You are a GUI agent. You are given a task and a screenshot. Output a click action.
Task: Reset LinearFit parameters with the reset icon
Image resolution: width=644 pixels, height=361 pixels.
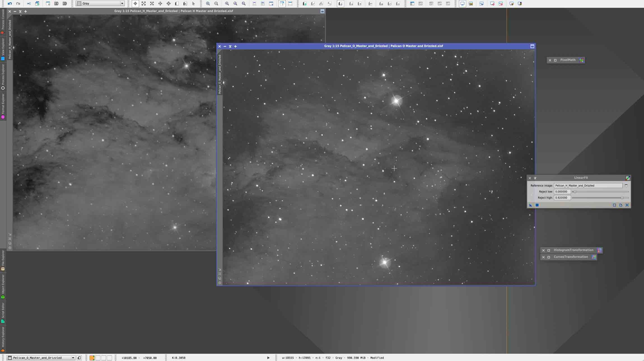627,205
